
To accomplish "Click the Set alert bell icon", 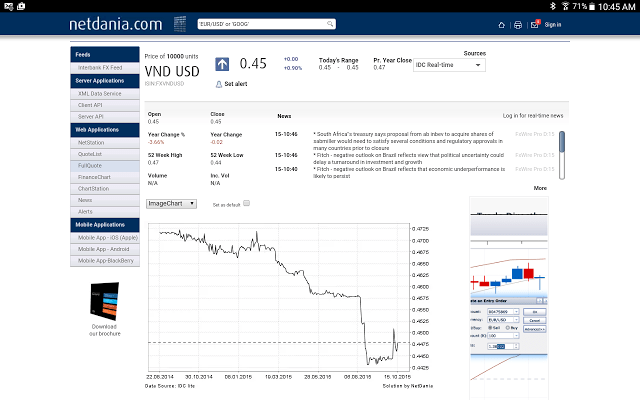I will click(x=219, y=84).
